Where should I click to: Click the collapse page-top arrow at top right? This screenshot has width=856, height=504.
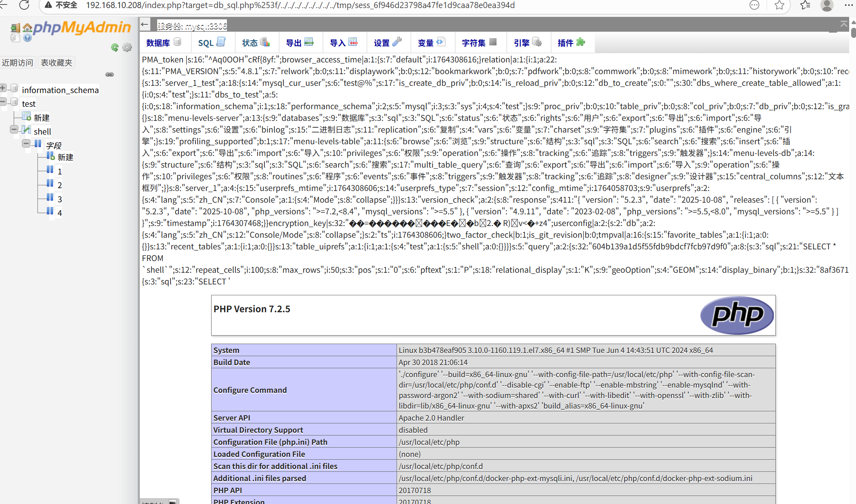click(844, 24)
